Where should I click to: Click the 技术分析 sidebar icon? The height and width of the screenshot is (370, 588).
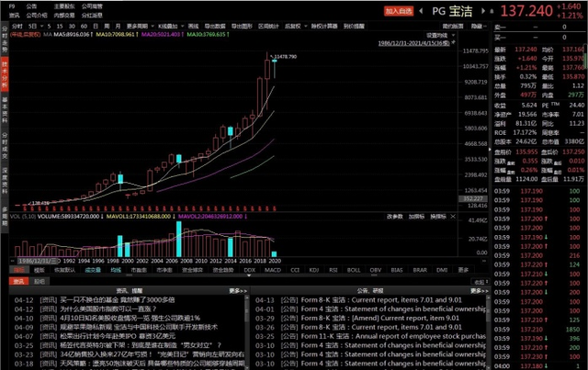5,73
